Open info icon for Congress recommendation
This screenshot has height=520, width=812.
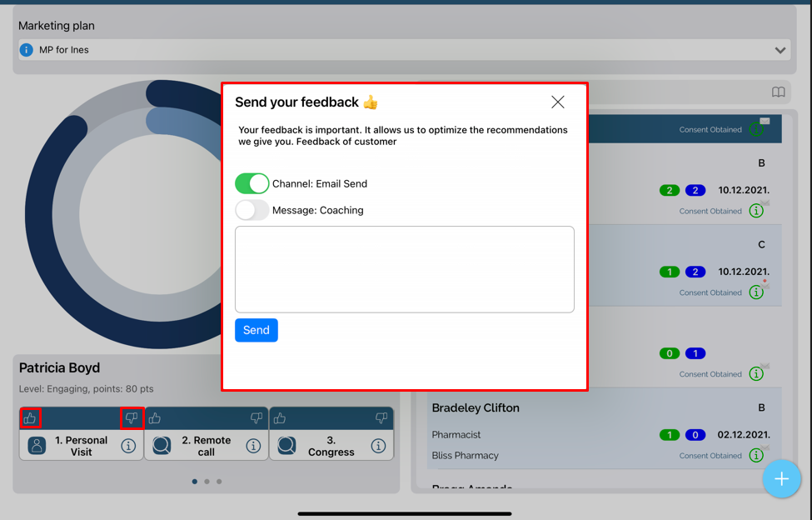pyautogui.click(x=378, y=446)
